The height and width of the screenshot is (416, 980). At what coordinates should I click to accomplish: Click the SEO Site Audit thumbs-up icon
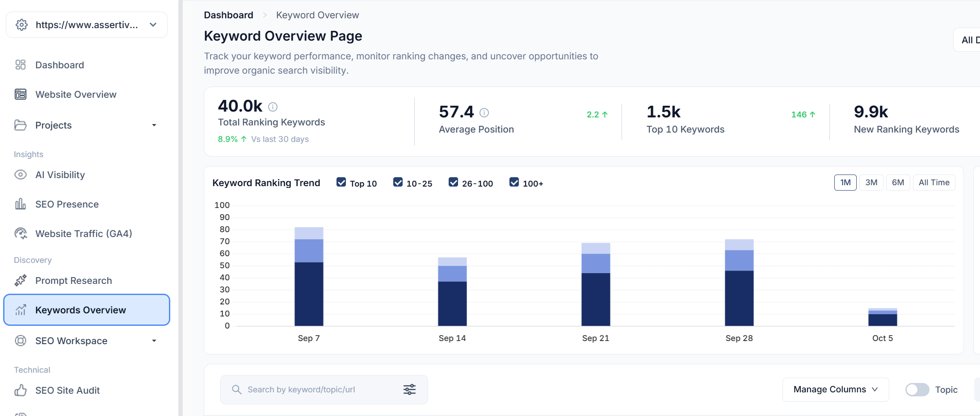[x=21, y=390]
